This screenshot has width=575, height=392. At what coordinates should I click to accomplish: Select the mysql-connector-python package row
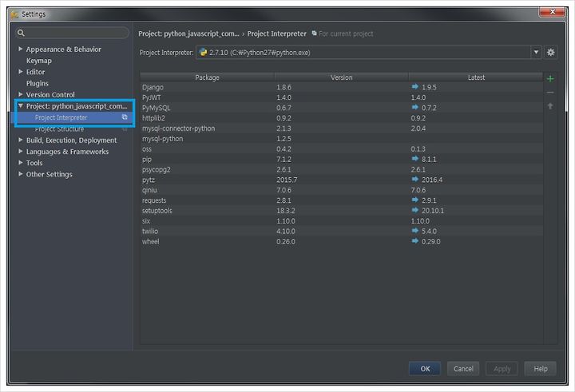(x=342, y=129)
